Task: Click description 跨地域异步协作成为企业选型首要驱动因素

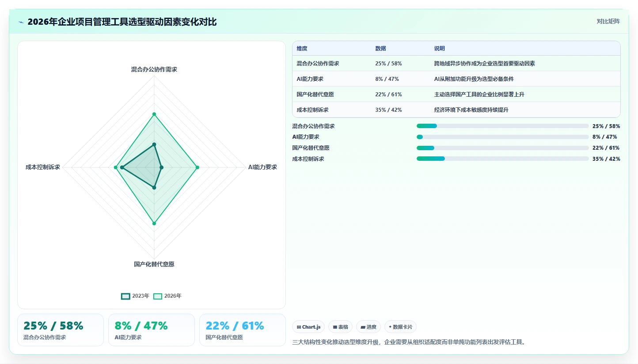Action: pos(485,64)
